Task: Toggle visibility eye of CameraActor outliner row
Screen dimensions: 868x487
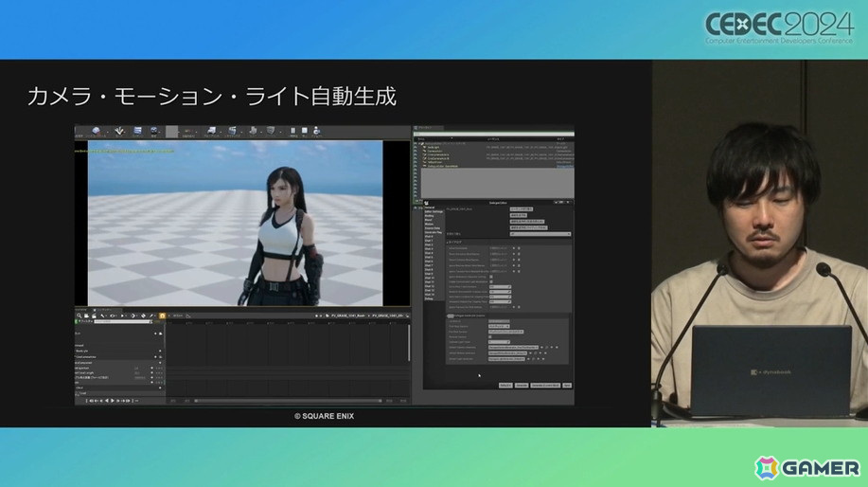Action: pyautogui.click(x=416, y=151)
